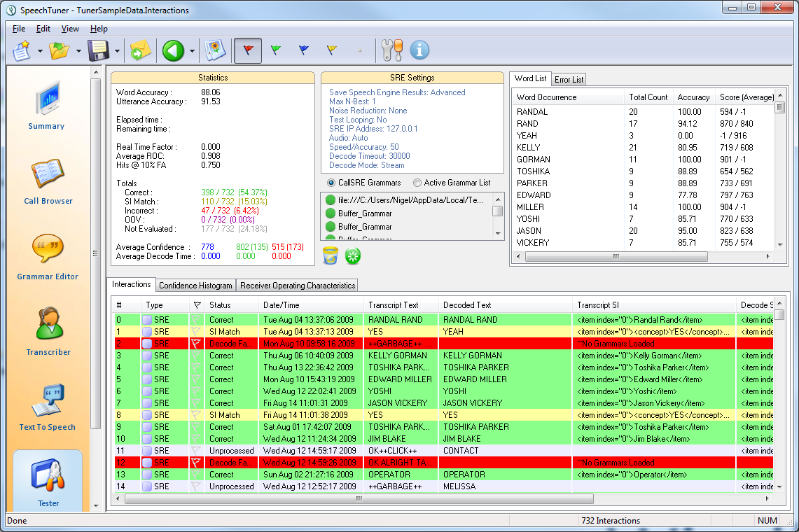The width and height of the screenshot is (799, 532).
Task: Select the TOSHIKA row in Word List
Action: click(x=644, y=171)
